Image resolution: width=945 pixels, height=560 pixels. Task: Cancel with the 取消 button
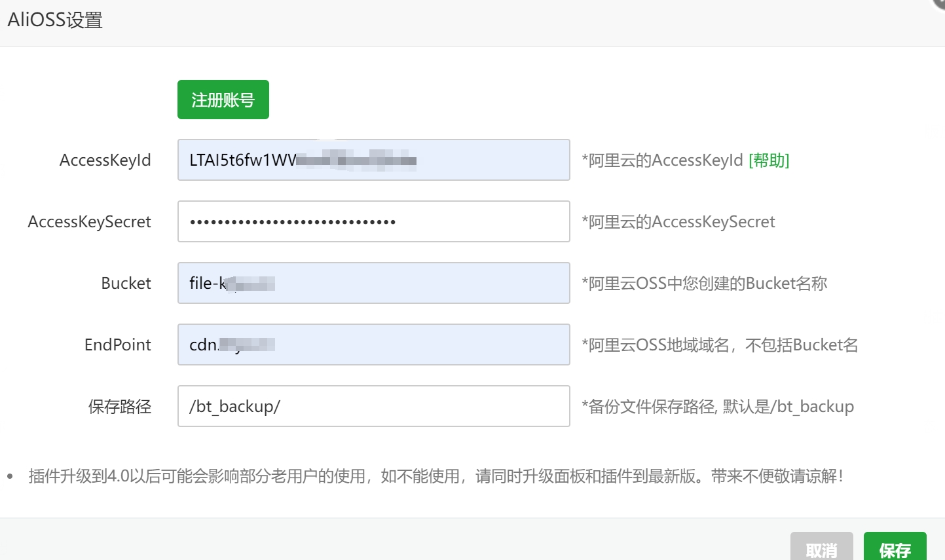[x=821, y=548]
